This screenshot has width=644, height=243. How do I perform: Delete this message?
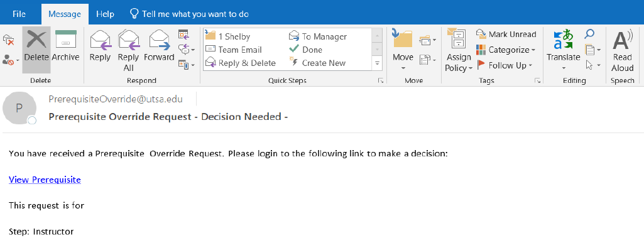pos(36,50)
